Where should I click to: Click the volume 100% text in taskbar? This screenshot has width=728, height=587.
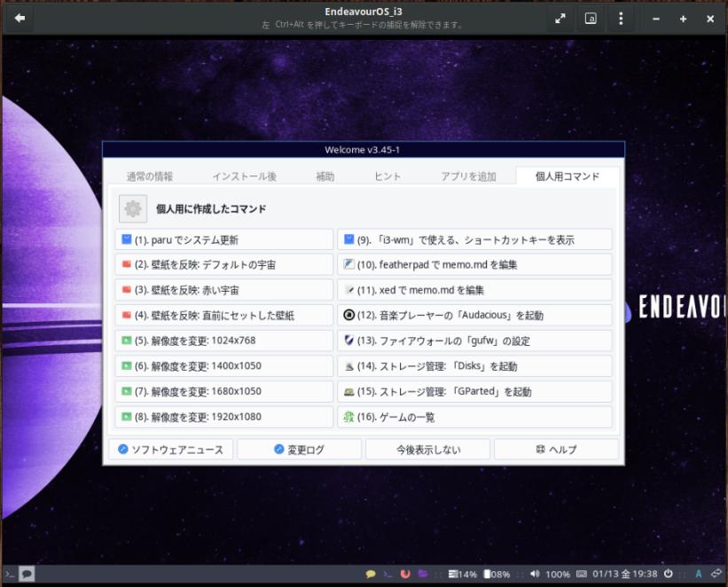tap(558, 575)
